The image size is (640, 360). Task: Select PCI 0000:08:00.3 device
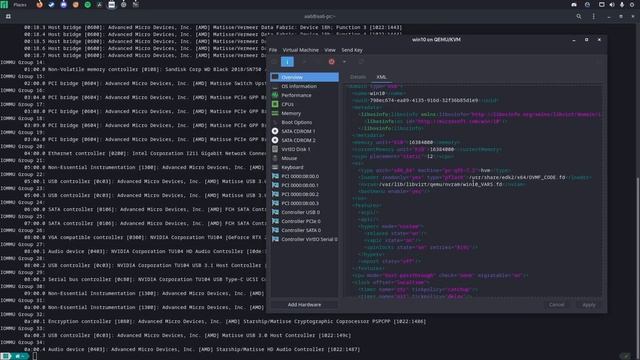[x=304, y=203]
